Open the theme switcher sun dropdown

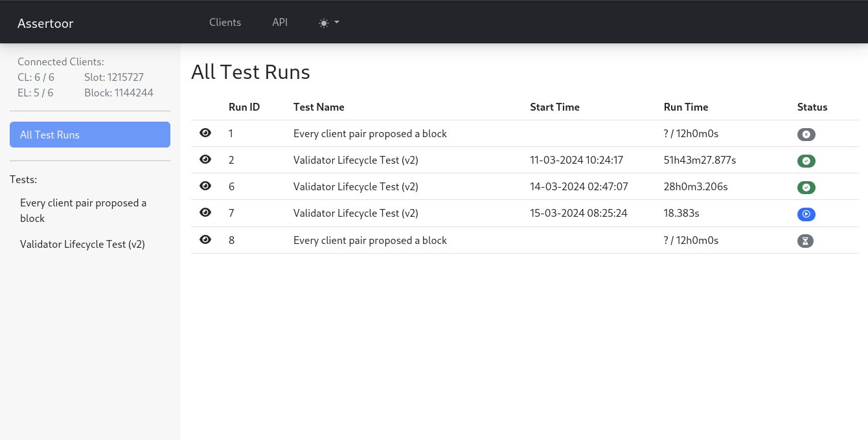tap(329, 23)
